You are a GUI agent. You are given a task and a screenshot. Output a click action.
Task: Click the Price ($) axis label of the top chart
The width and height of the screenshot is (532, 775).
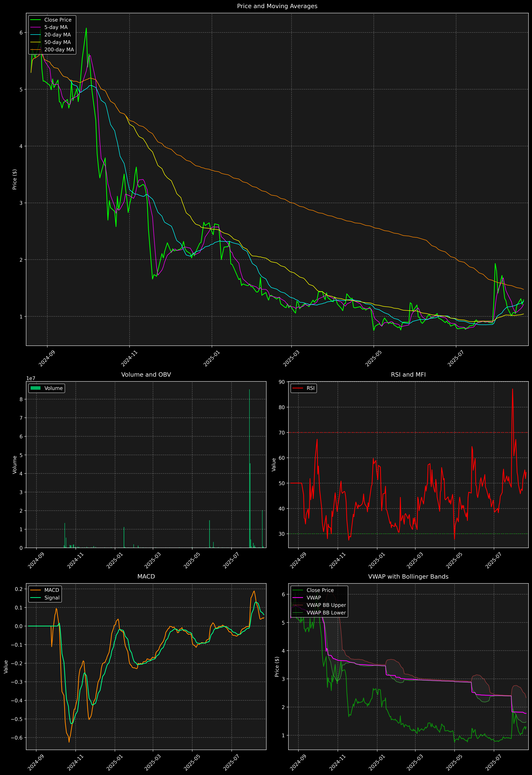(x=15, y=179)
